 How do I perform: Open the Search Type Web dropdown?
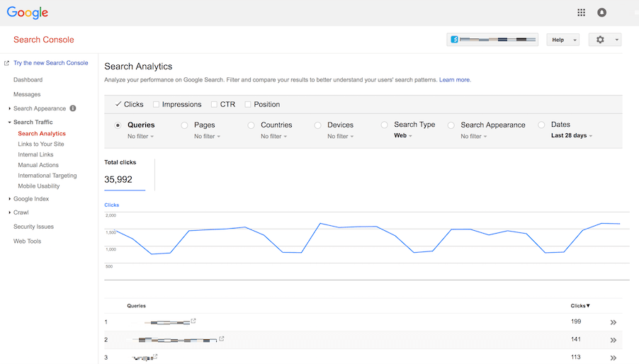[403, 135]
